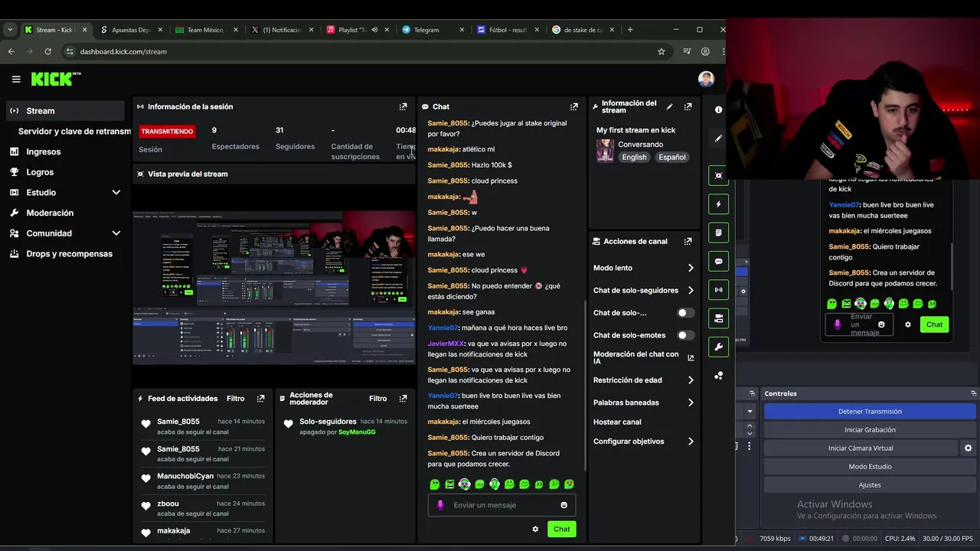980x551 pixels.
Task: Edit stream info with the pencil icon in panel header
Action: 669,107
